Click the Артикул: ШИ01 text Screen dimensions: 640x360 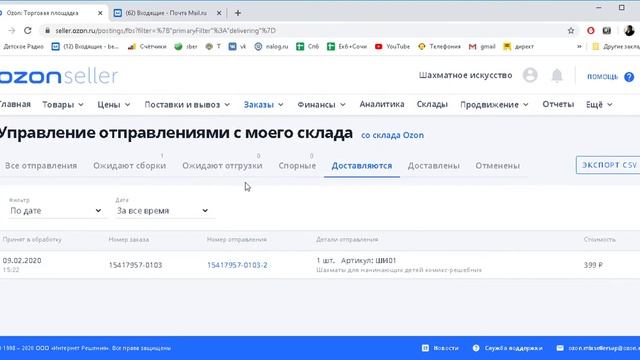tap(369, 260)
